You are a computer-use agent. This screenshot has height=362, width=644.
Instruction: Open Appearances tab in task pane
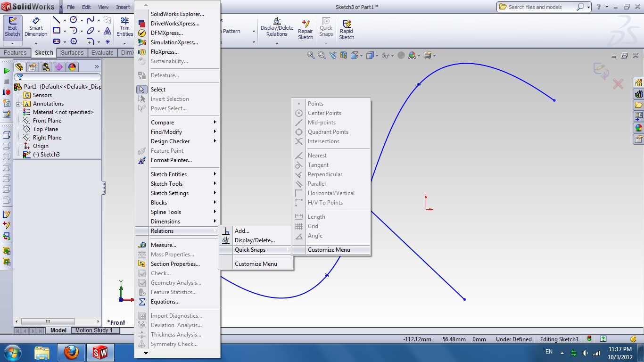[x=639, y=128]
